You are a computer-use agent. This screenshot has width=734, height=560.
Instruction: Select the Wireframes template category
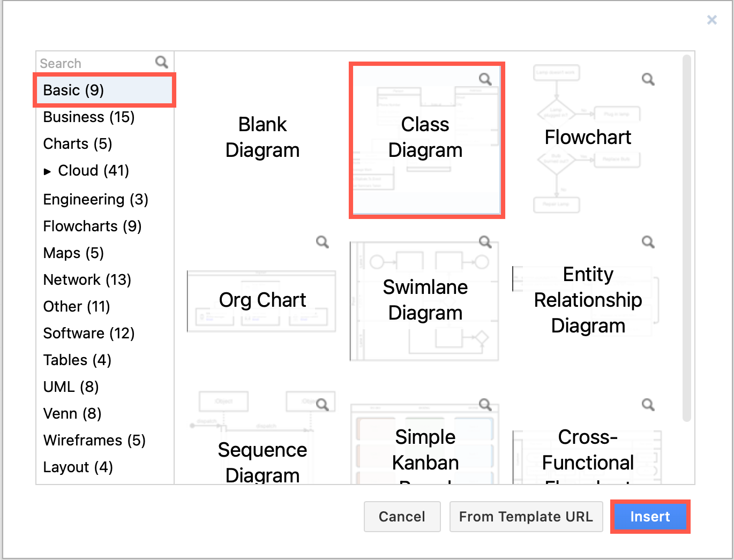(94, 440)
